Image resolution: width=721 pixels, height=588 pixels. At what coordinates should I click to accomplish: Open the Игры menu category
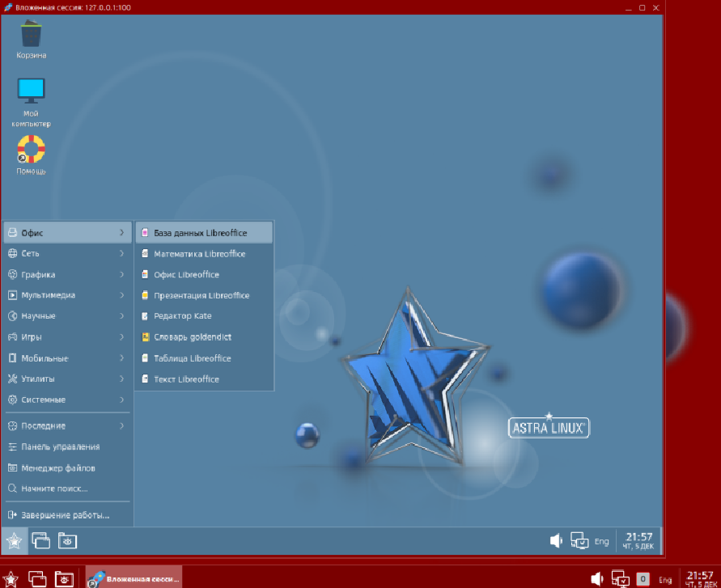pos(68,337)
